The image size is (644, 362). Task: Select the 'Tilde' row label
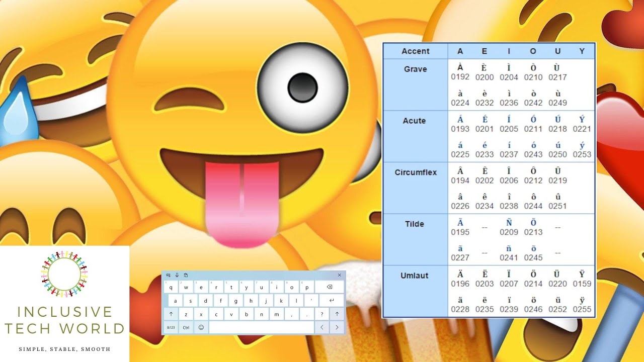[414, 224]
